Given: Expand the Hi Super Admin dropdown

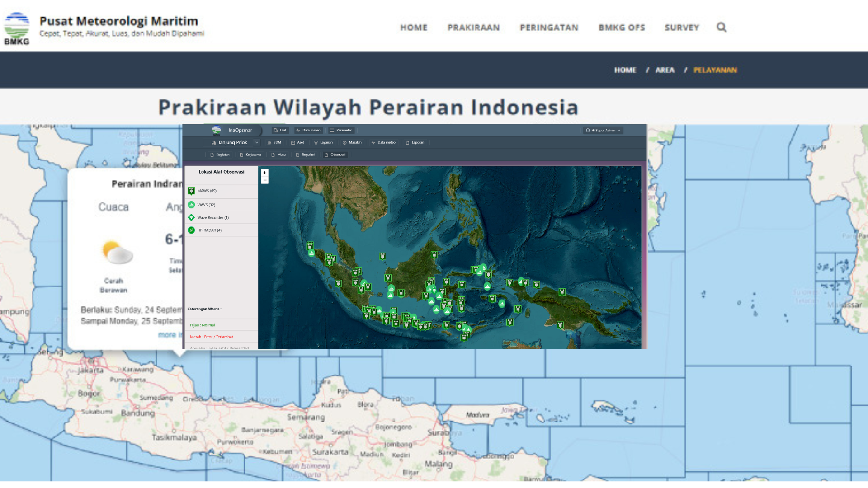Looking at the screenshot, I should [603, 130].
